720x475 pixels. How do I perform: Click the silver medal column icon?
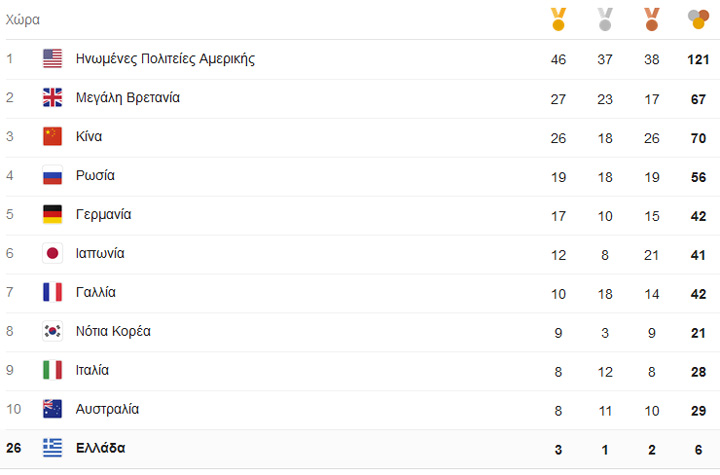pos(605,18)
